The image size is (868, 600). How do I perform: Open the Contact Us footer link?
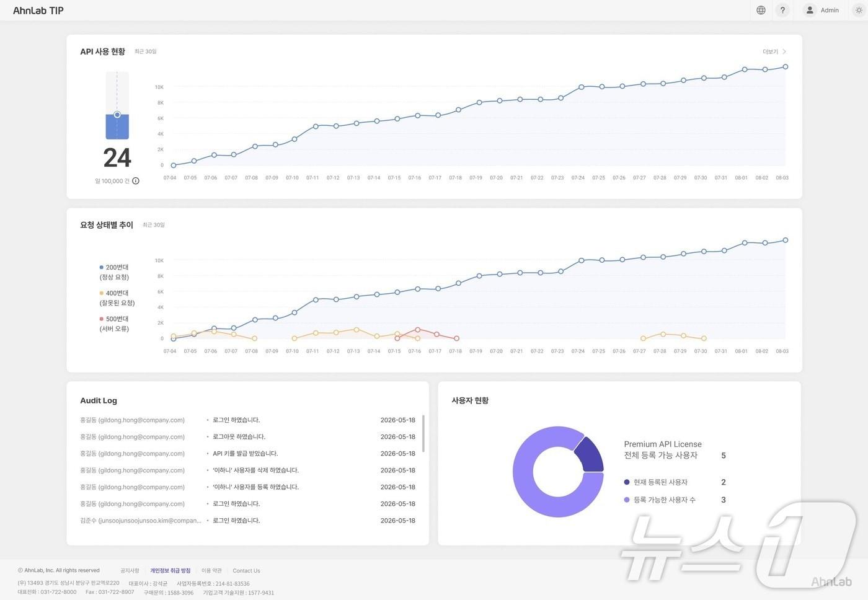[246, 570]
